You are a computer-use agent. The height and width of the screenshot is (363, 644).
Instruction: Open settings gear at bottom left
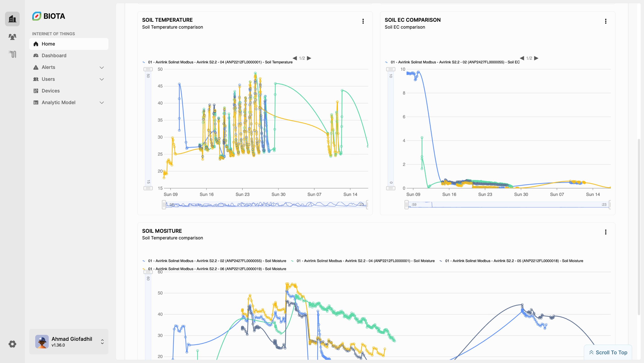[12, 344]
